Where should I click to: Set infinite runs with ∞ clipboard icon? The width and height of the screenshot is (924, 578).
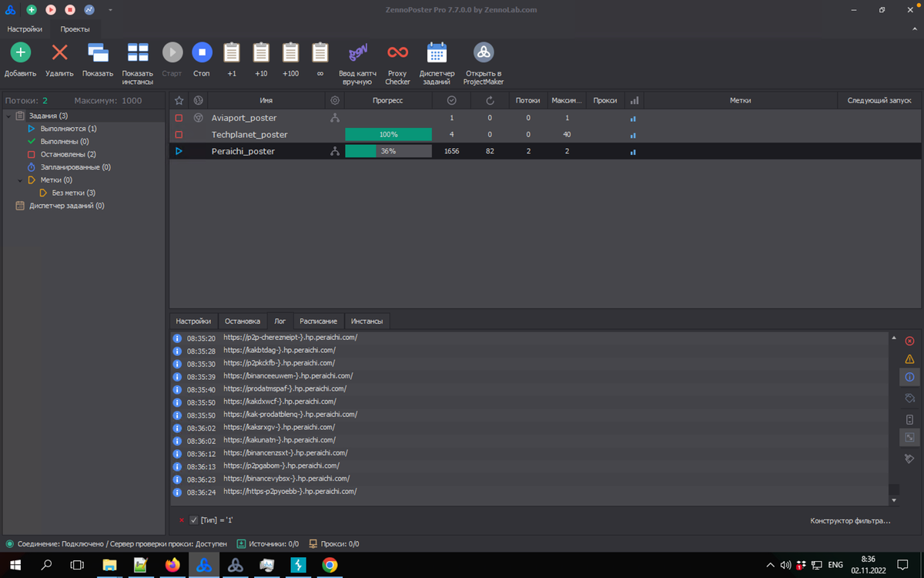[320, 52]
